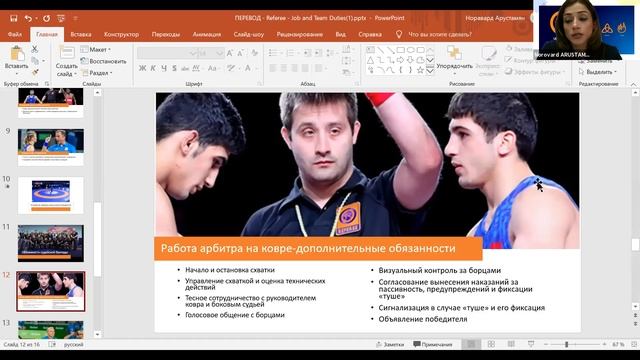640x360 pixels.
Task: Select slide 11 thumbnail
Action: coord(51,243)
